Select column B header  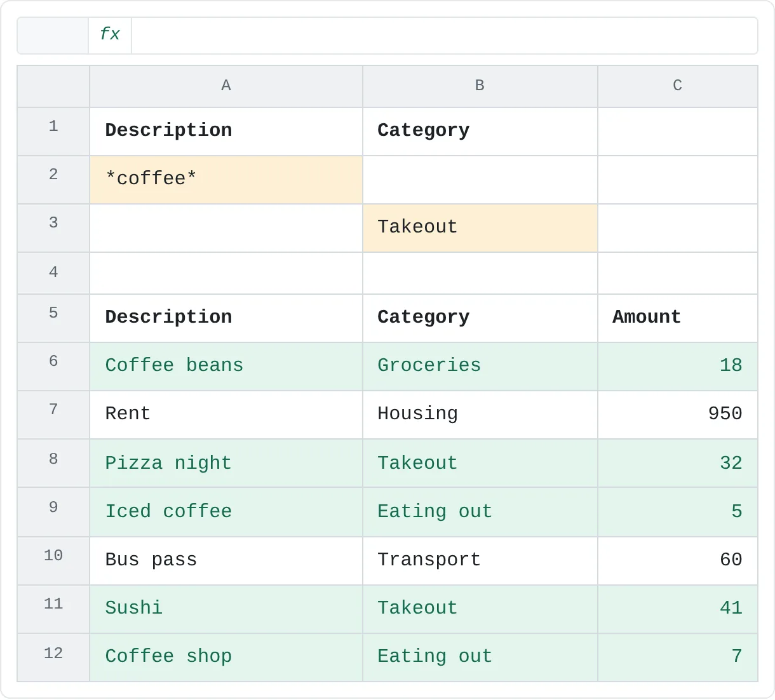480,86
